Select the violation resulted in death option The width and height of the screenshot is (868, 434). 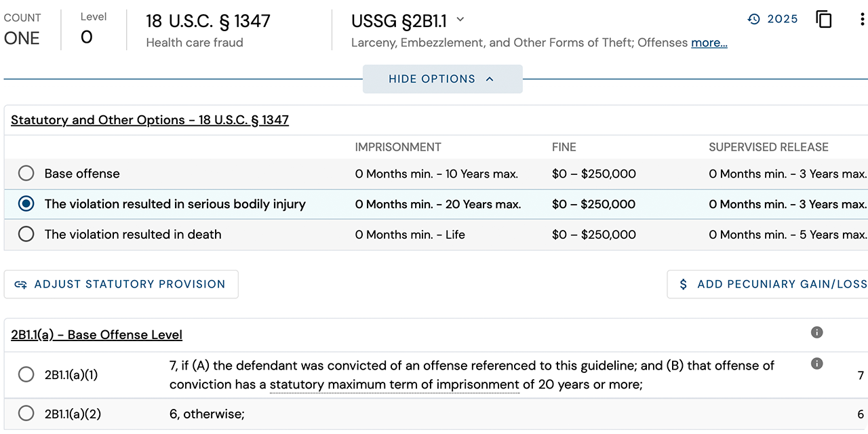tap(26, 234)
